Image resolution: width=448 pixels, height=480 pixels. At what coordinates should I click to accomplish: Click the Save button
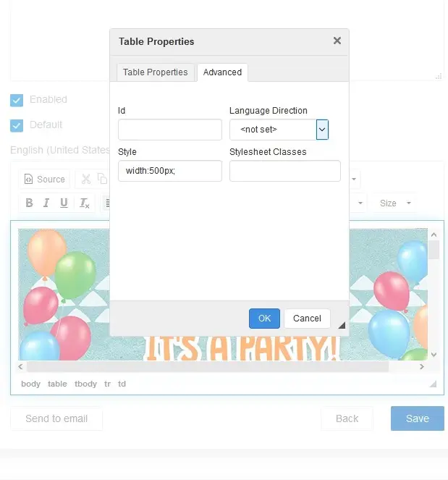click(x=418, y=418)
